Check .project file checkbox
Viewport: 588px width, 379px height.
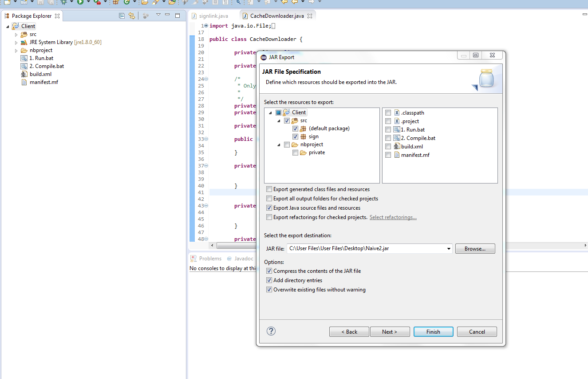click(x=388, y=121)
